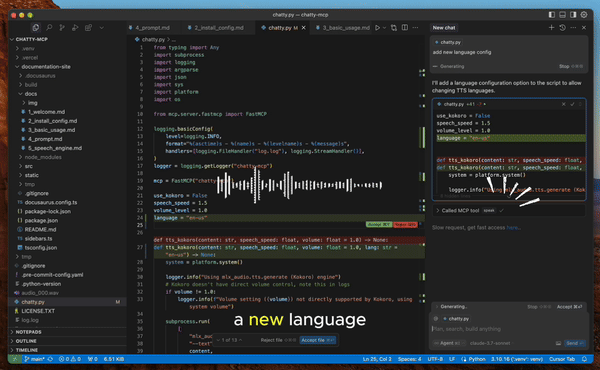Image resolution: width=600 pixels, height=370 pixels.
Task: Expand additional views chevron in activity bar
Action: click(101, 28)
